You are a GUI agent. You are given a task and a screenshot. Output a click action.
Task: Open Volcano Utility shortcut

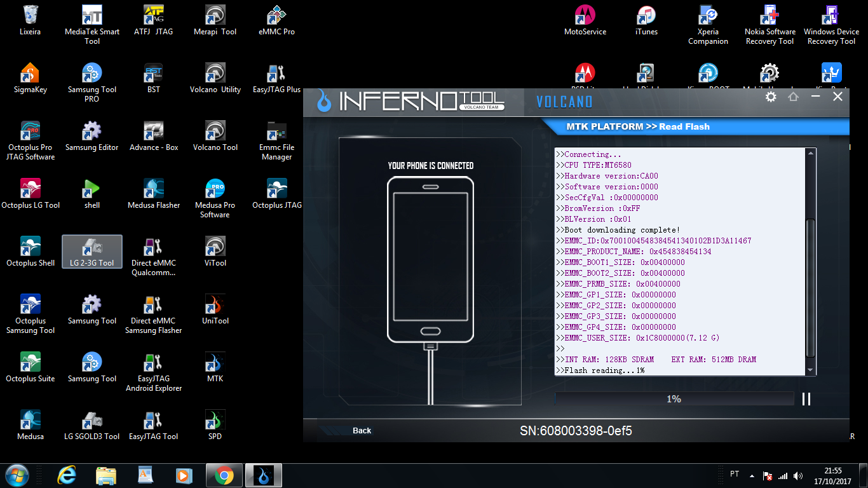tap(215, 78)
